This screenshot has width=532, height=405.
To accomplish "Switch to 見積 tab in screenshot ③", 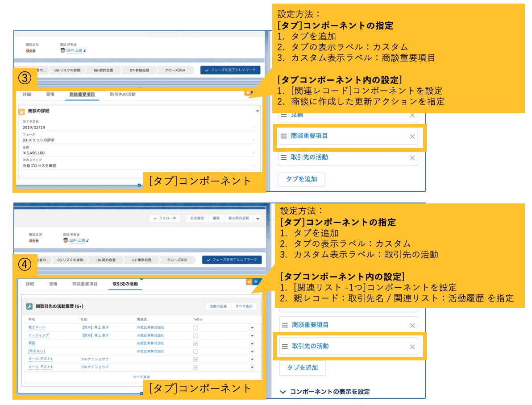I will (x=50, y=95).
